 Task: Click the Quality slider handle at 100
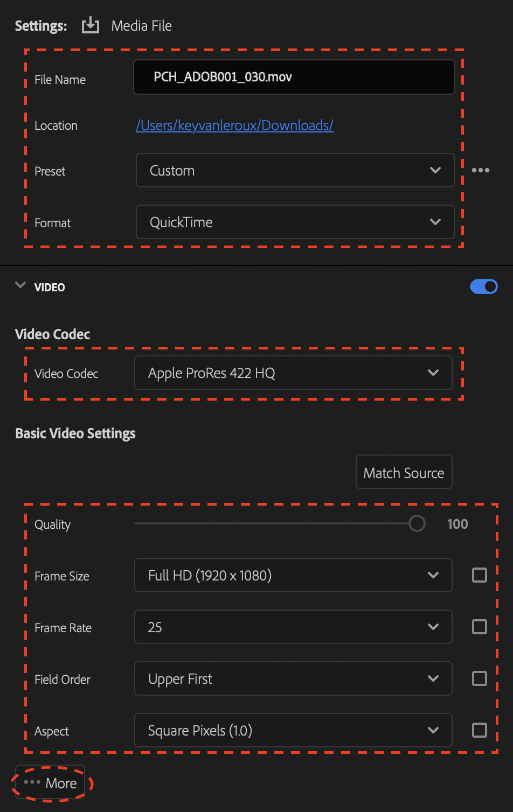(x=417, y=523)
